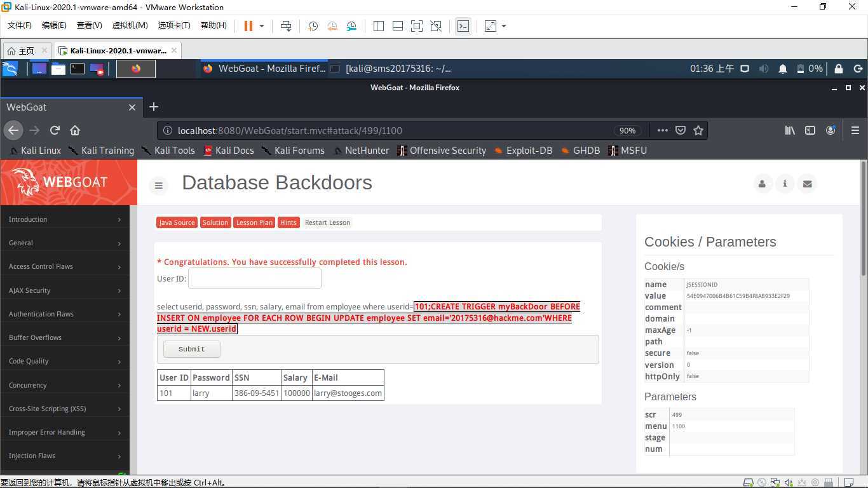Viewport: 868px width, 488px height.
Task: Open the Exploit-DB bookmark
Action: [x=523, y=151]
